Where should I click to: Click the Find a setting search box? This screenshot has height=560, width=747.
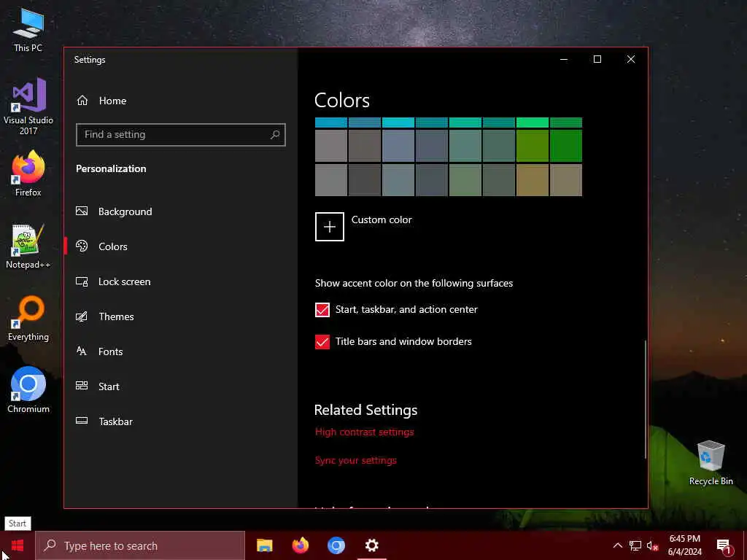(x=181, y=135)
